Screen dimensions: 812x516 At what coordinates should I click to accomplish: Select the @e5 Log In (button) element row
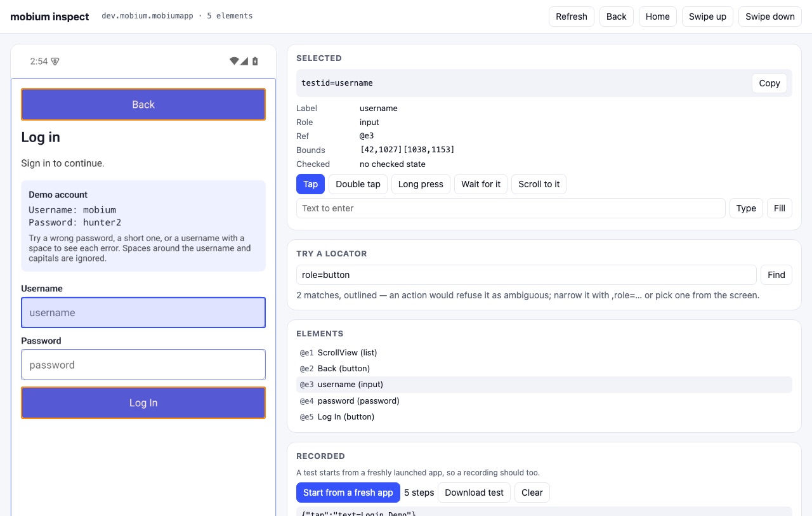tap(544, 417)
